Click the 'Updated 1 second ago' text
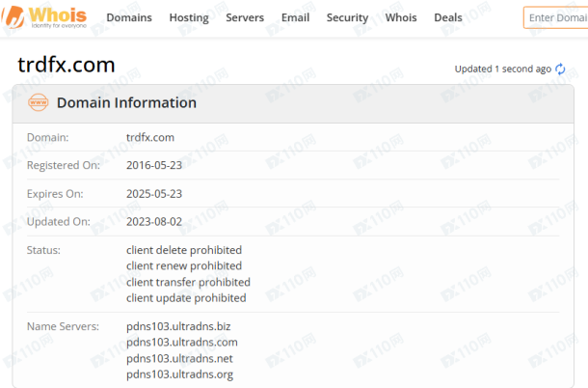 [502, 69]
